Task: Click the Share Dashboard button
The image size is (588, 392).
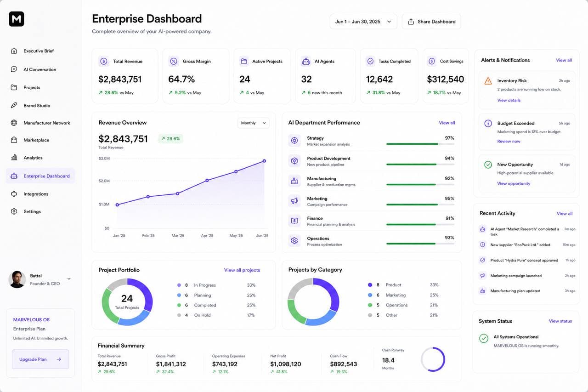Action: click(431, 22)
